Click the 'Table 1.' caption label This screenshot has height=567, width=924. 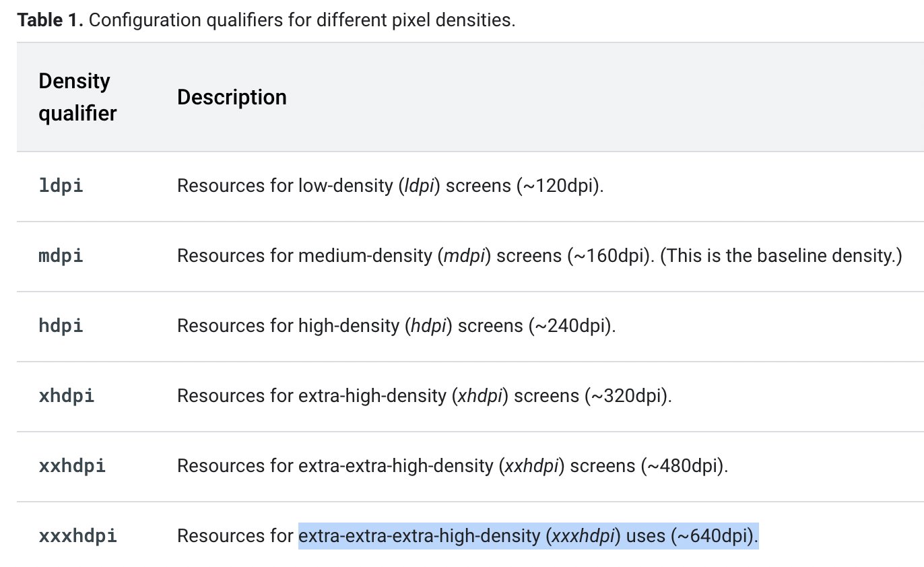[x=51, y=20]
